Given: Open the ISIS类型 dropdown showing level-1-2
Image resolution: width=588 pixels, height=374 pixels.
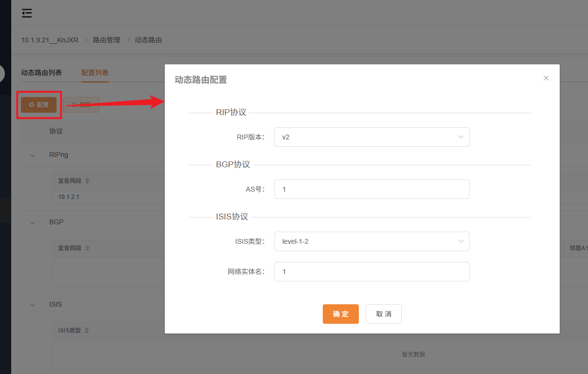Looking at the screenshot, I should coord(372,241).
